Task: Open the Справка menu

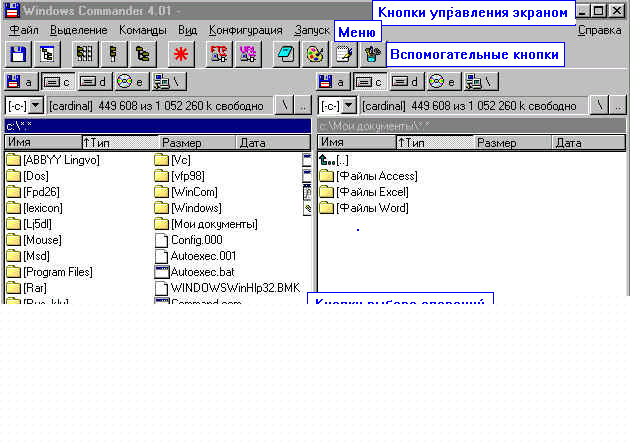Action: [598, 31]
